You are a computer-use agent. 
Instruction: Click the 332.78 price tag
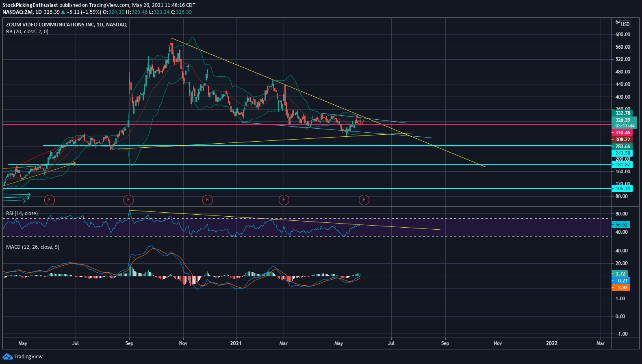pyautogui.click(x=622, y=113)
